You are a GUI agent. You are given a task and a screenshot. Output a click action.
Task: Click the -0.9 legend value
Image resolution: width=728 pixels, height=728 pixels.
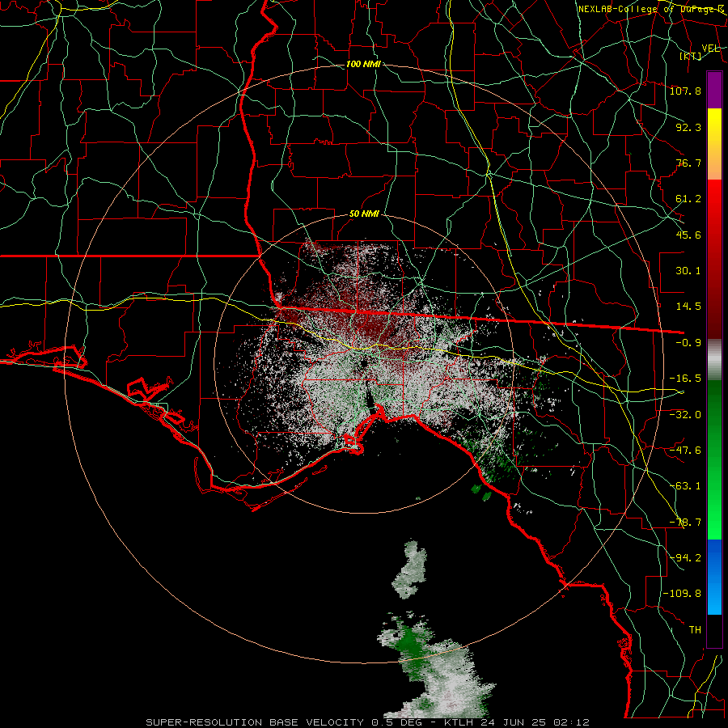click(688, 343)
